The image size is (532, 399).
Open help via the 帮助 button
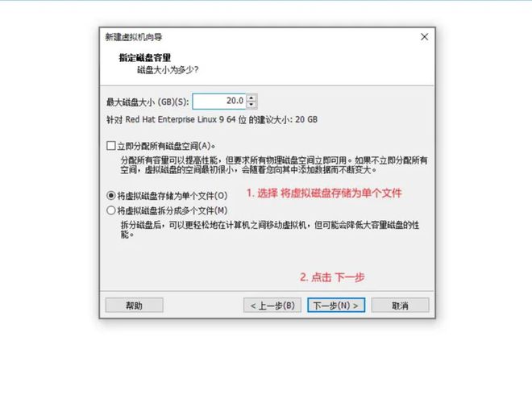(134, 305)
